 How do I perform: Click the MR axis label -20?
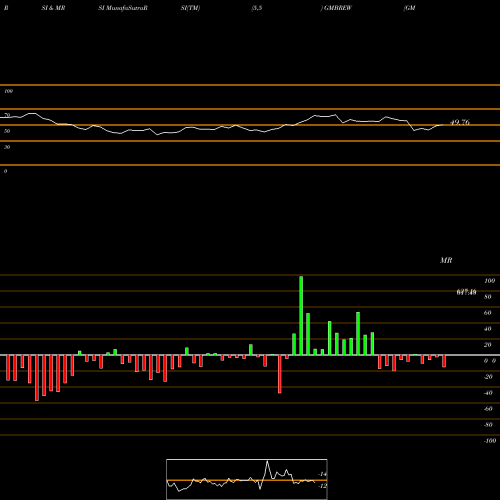(x=488, y=377)
